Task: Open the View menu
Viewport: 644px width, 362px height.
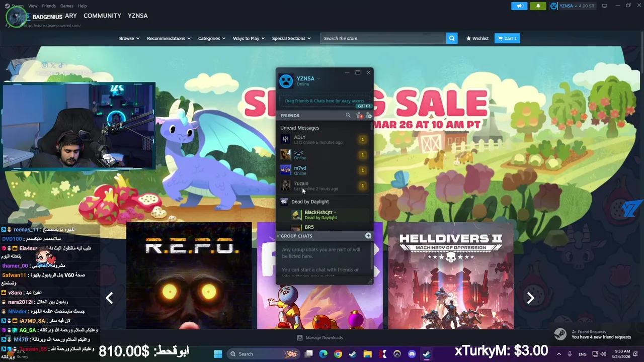Action: coord(33,6)
